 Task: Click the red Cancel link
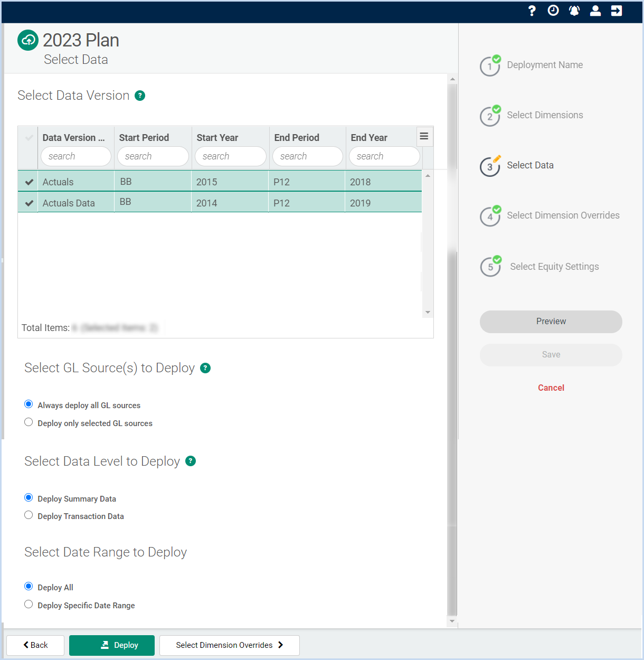tap(551, 388)
